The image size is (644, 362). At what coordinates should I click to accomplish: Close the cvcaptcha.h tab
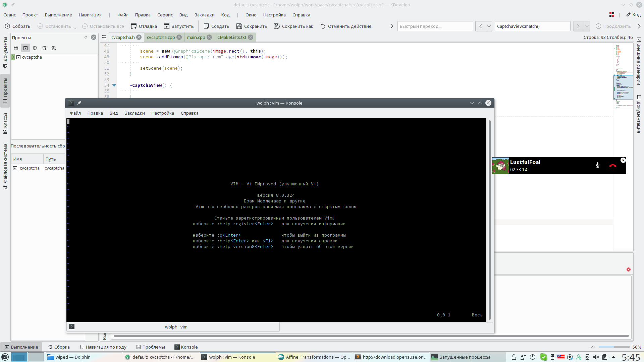point(139,37)
